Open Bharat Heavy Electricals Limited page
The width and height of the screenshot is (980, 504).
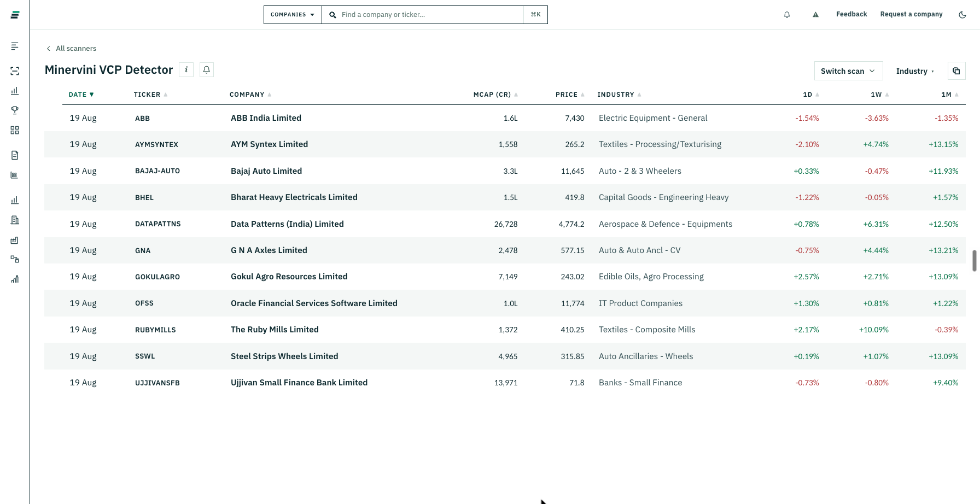tap(294, 197)
